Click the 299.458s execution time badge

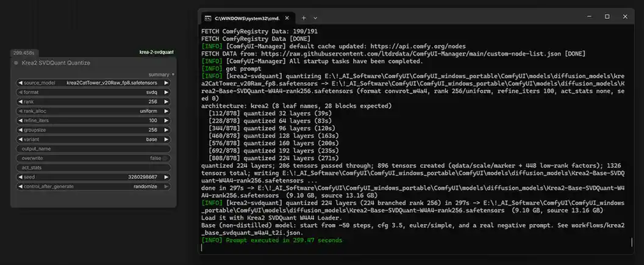(23, 53)
